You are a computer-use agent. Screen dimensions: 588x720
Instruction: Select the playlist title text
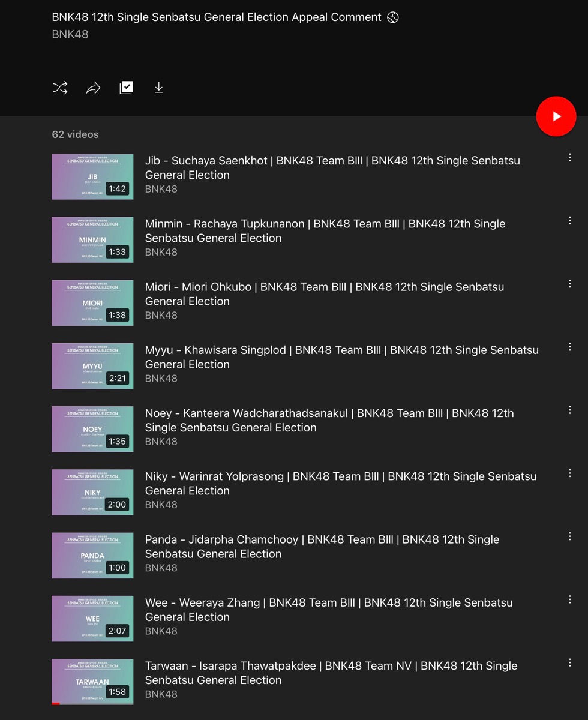217,17
